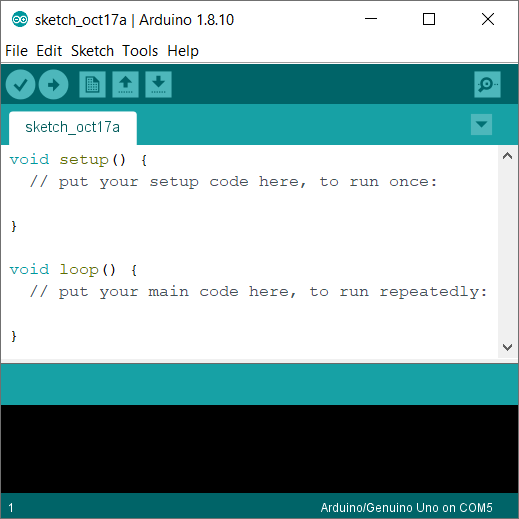
Task: Open a sketch with the up-arrow icon
Action: 125,84
